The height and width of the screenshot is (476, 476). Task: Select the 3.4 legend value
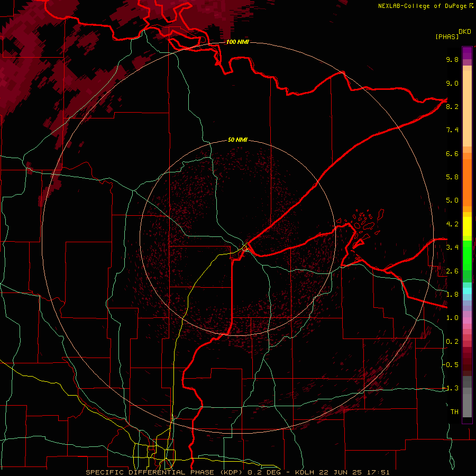[x=452, y=248]
